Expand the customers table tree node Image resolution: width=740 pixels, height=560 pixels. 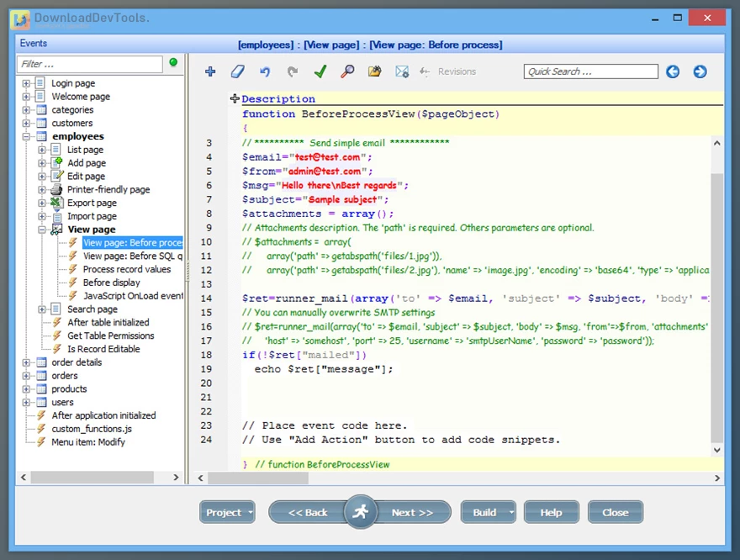[27, 123]
